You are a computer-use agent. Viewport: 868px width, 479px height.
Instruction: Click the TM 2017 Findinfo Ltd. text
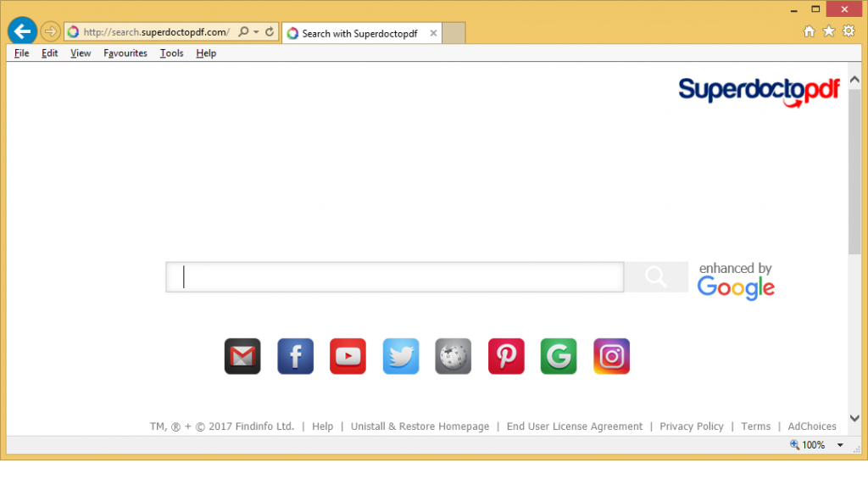pos(221,426)
